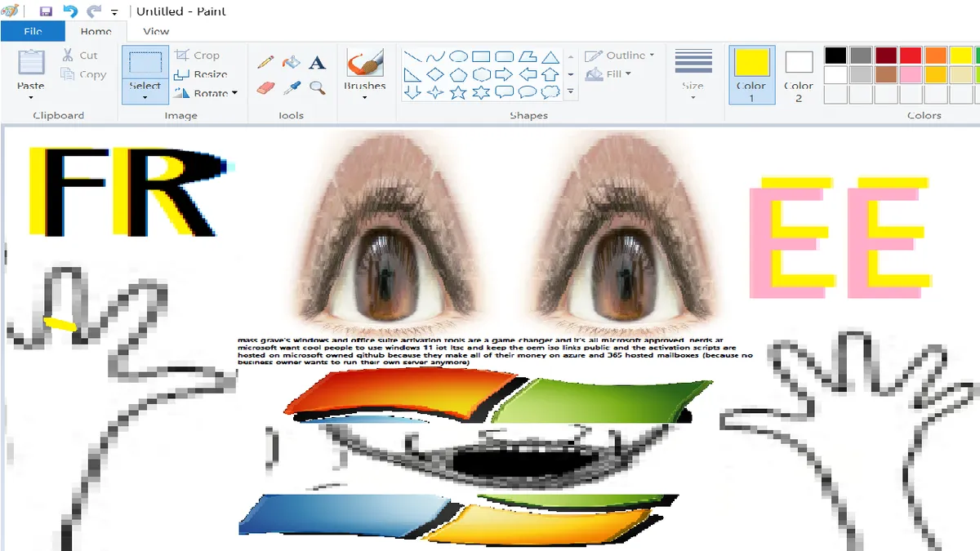Select the Oval shape
Viewport: 980px width, 551px height.
click(x=459, y=56)
